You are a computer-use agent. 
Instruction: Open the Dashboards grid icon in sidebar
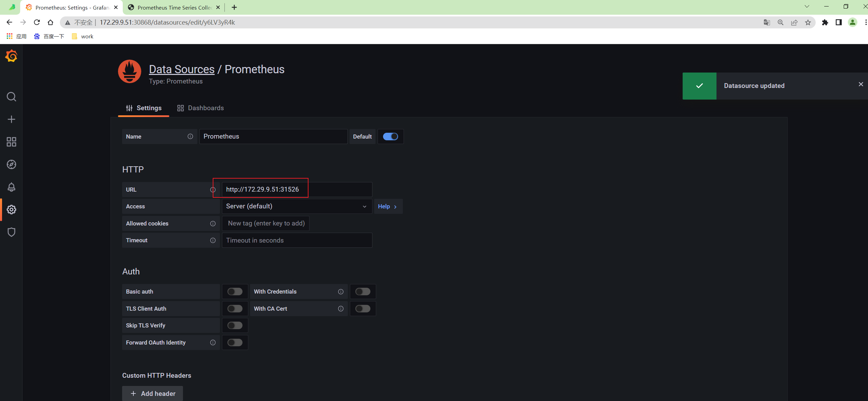[x=11, y=142]
